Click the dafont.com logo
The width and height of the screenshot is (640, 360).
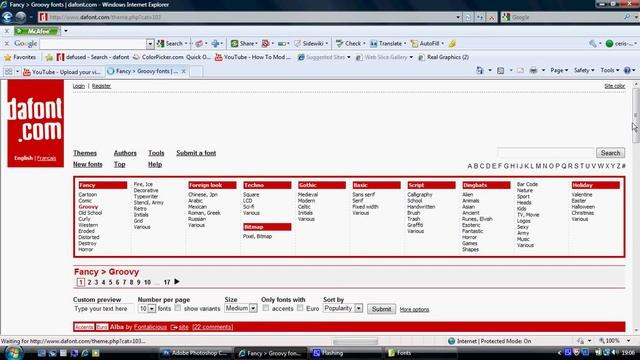coord(36,123)
